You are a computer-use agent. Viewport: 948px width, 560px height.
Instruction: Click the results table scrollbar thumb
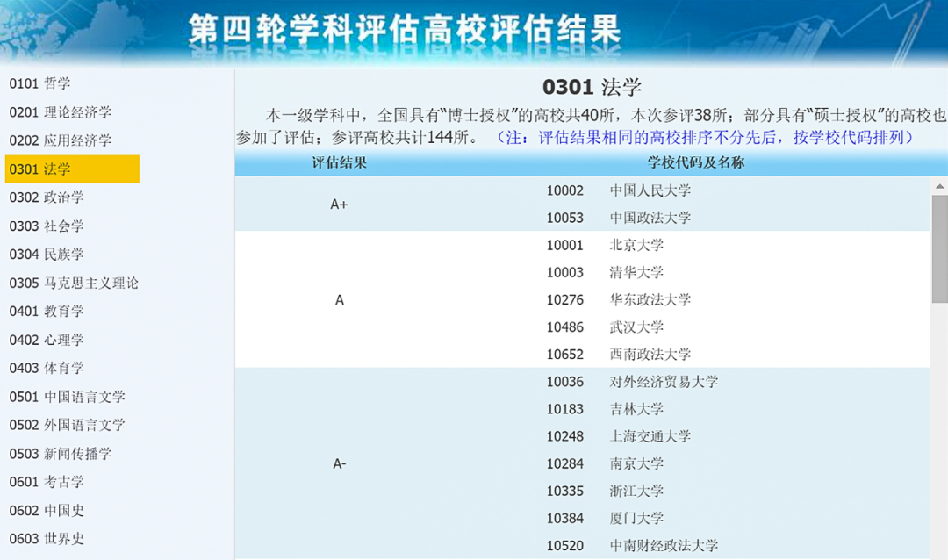(939, 248)
